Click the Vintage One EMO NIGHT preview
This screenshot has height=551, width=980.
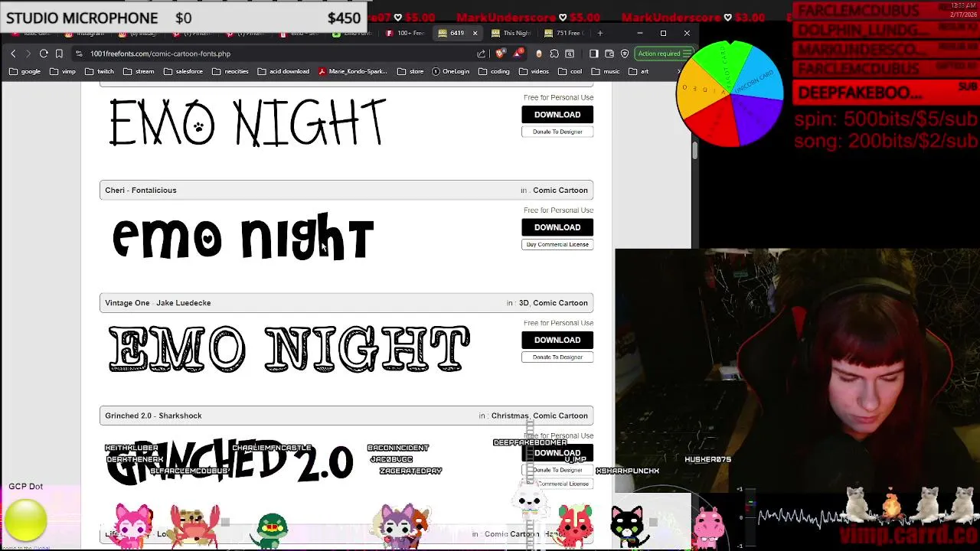pos(289,349)
